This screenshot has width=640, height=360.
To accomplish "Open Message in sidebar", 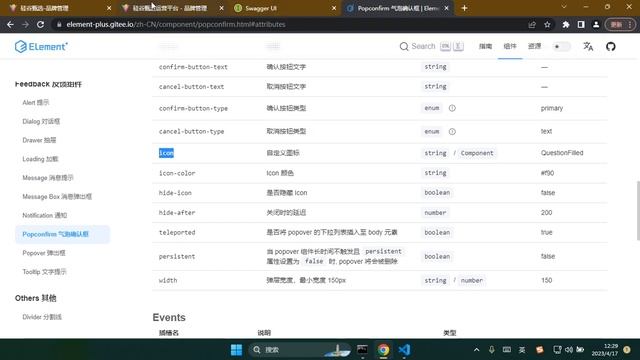I will click(x=48, y=178).
